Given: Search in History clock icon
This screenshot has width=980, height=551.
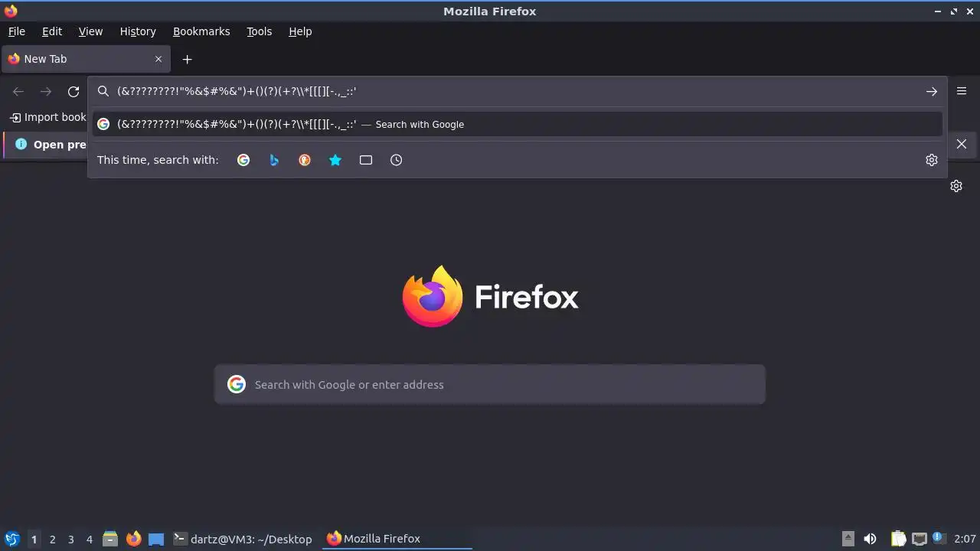Looking at the screenshot, I should coord(396,160).
